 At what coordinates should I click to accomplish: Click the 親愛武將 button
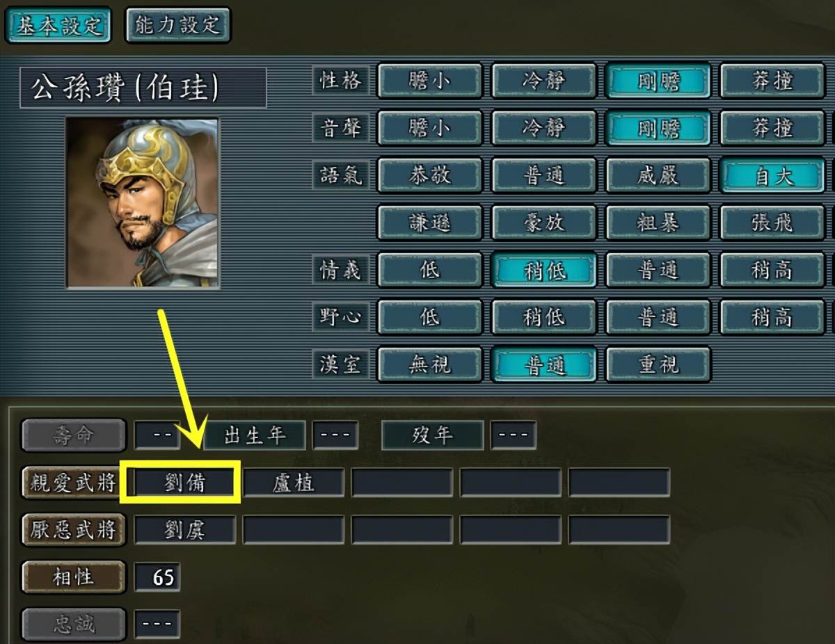point(74,482)
